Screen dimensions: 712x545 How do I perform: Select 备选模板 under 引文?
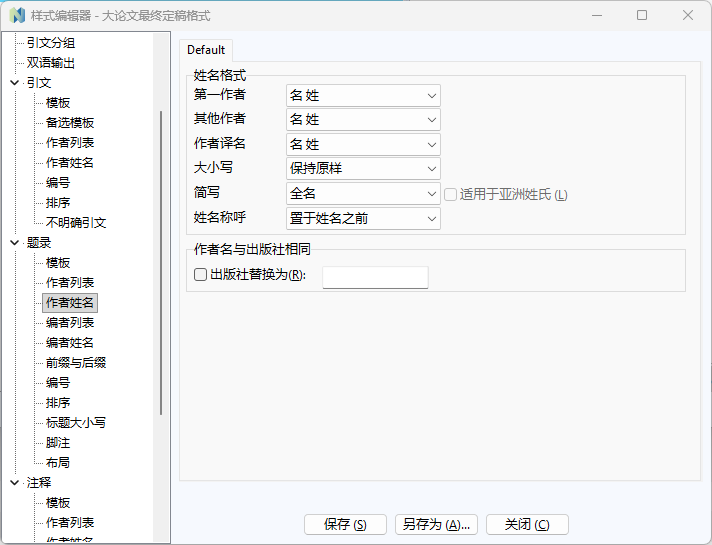[70, 123]
